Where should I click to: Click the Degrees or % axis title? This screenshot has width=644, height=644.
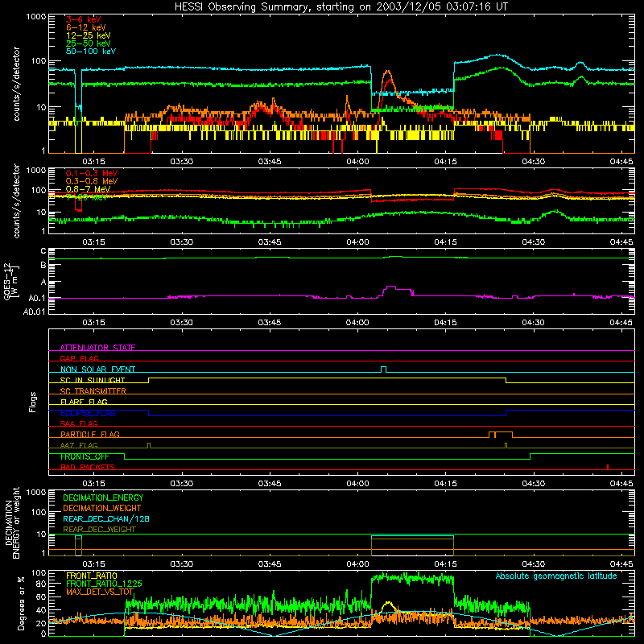(21, 604)
